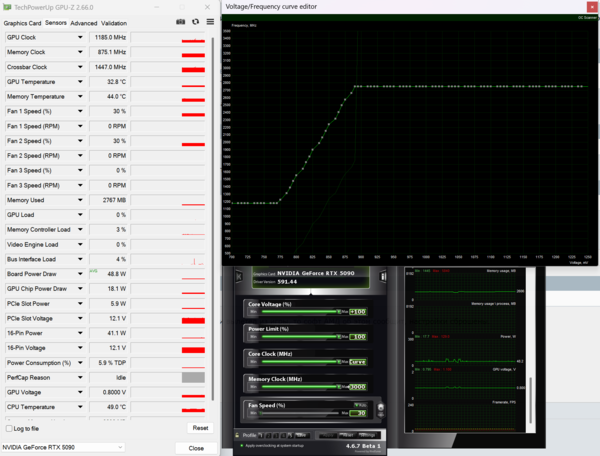Image resolution: width=600 pixels, height=456 pixels.
Task: Enable the Log to file checkbox
Action: point(9,428)
